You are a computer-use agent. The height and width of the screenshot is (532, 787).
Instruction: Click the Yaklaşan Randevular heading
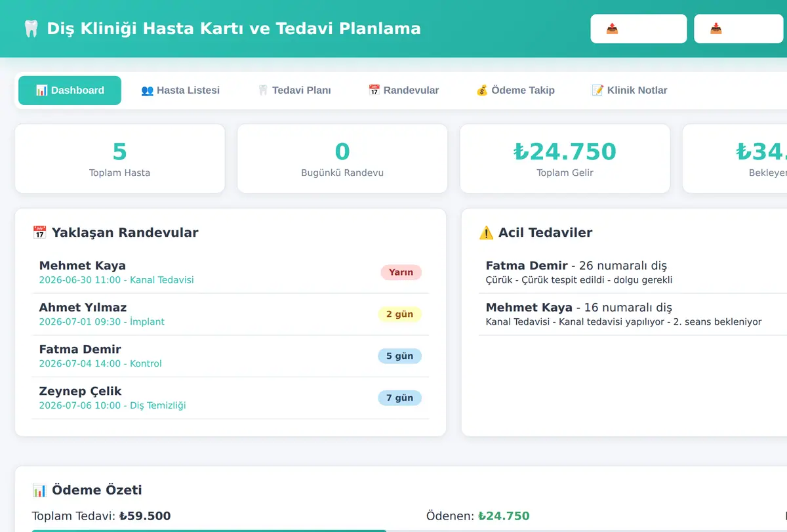coord(115,232)
